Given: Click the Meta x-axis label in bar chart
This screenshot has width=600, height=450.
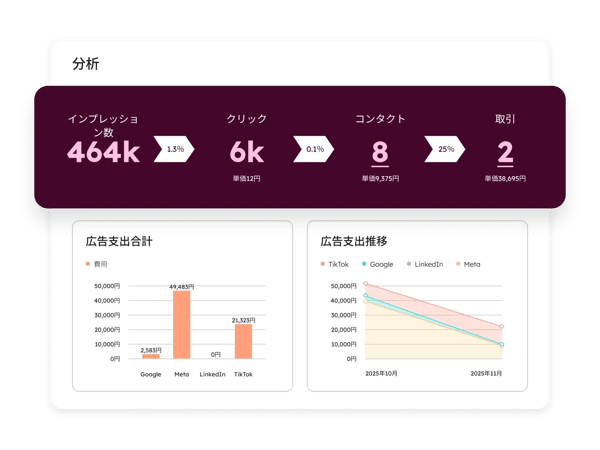Looking at the screenshot, I should 182,374.
